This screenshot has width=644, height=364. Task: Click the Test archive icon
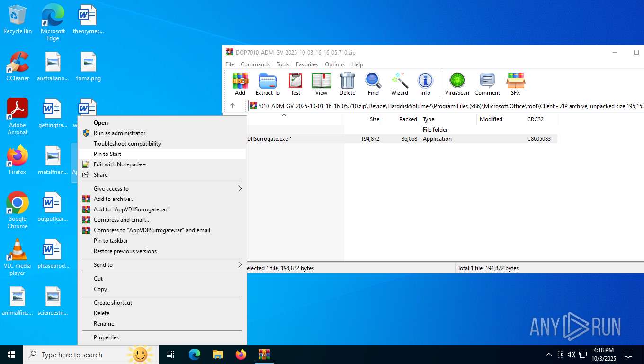(x=295, y=84)
